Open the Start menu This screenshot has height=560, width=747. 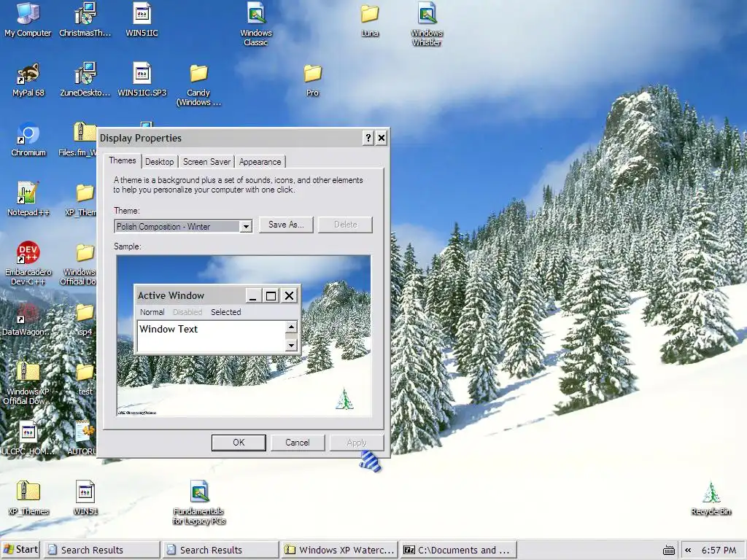[20, 550]
